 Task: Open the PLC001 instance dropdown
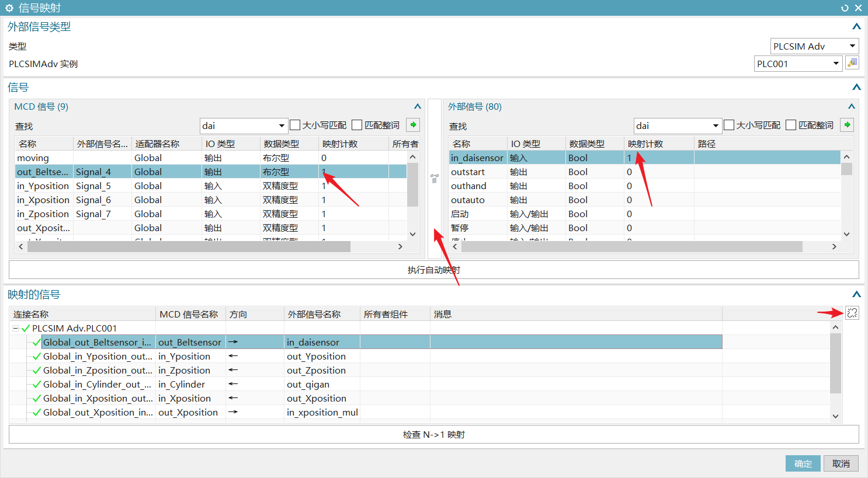[836, 64]
